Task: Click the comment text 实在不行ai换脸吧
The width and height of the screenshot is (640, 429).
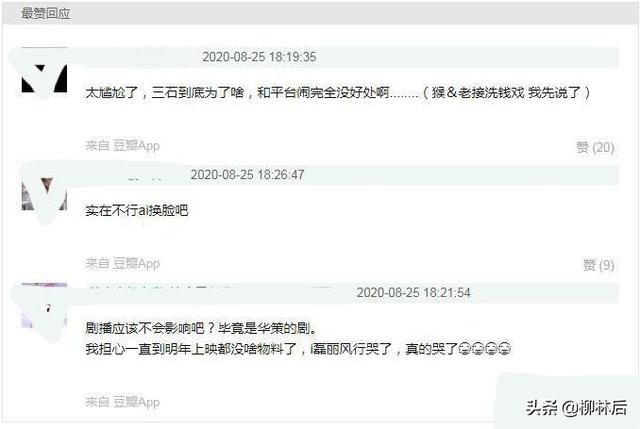Action: [x=137, y=211]
